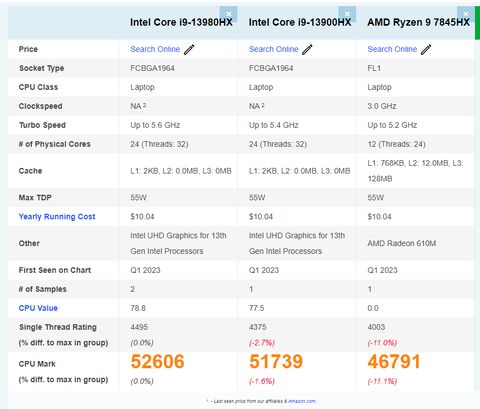Viewport: 480px width, 409px height.
Task: Open Search Online link for Intel Core i9-13980HX
Action: (x=155, y=49)
